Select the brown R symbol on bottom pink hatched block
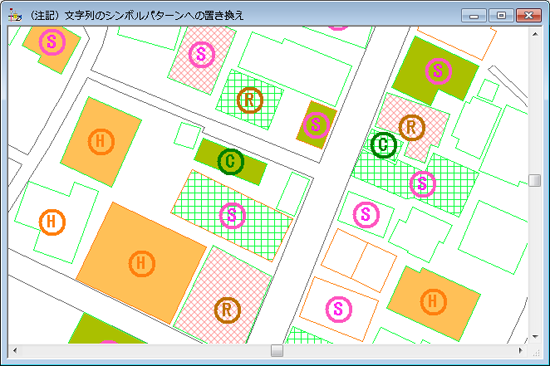Screen dimensions: 550x366 (x=227, y=310)
